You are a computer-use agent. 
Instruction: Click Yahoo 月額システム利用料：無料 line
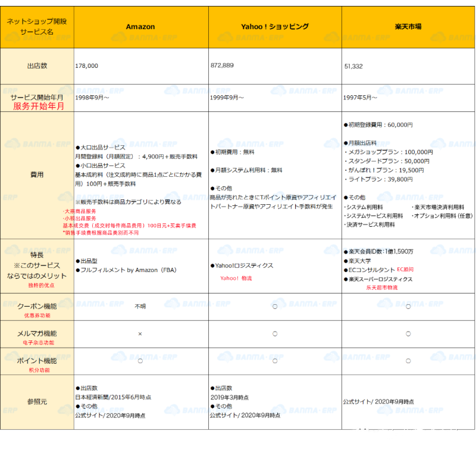[x=246, y=170]
